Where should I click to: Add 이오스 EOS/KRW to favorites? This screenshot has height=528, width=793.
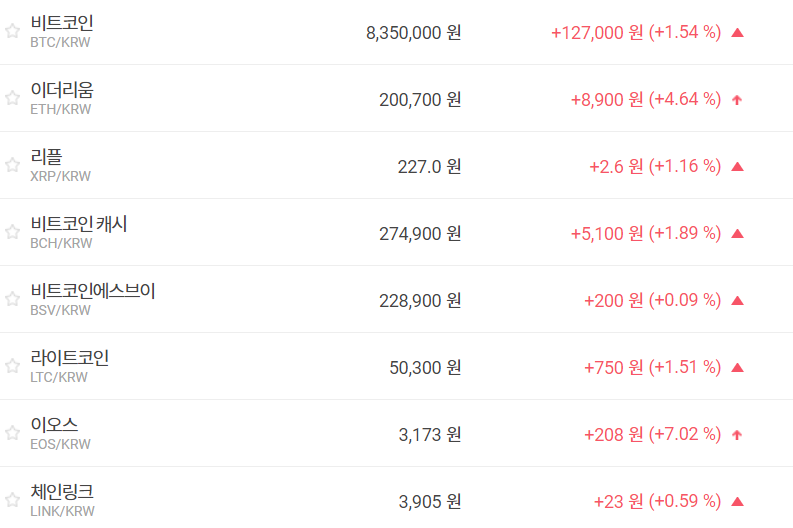tap(12, 433)
